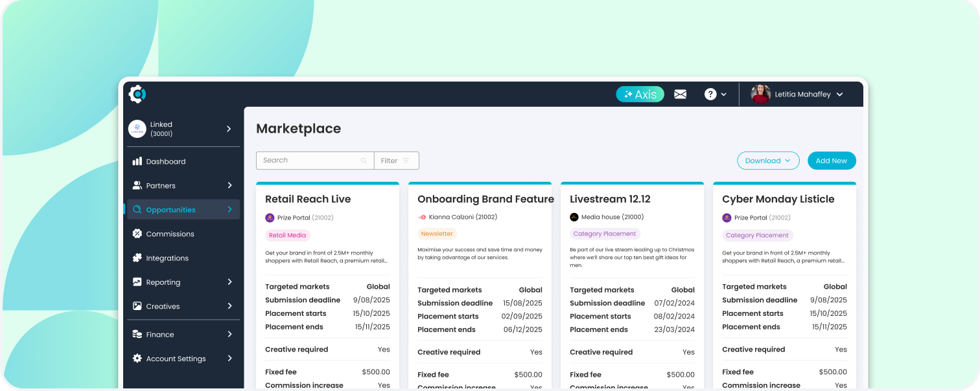Click the Filter lines icon
The image size is (980, 391).
click(406, 161)
